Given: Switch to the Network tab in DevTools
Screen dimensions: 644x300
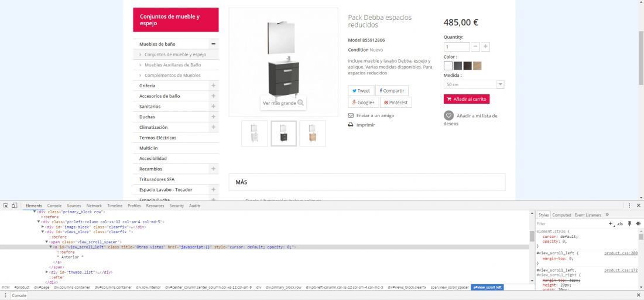Looking at the screenshot, I should coord(94,206).
